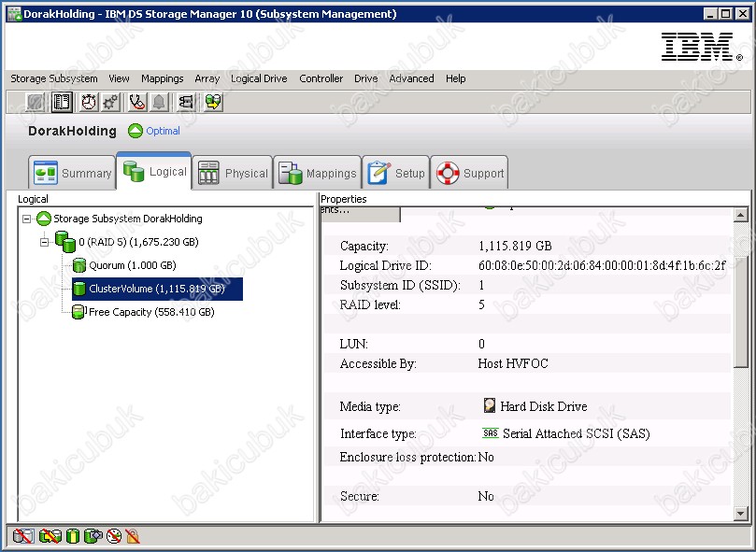Open the Controller menu
The width and height of the screenshot is (756, 552).
click(321, 78)
